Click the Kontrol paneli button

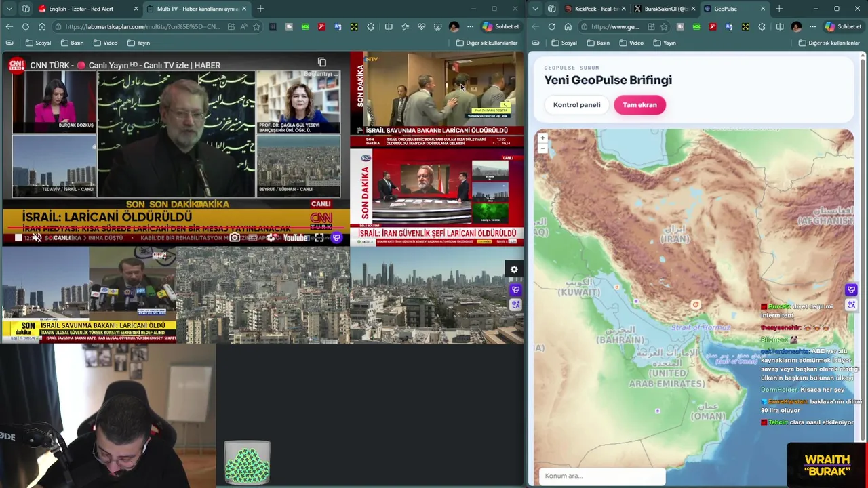click(576, 105)
